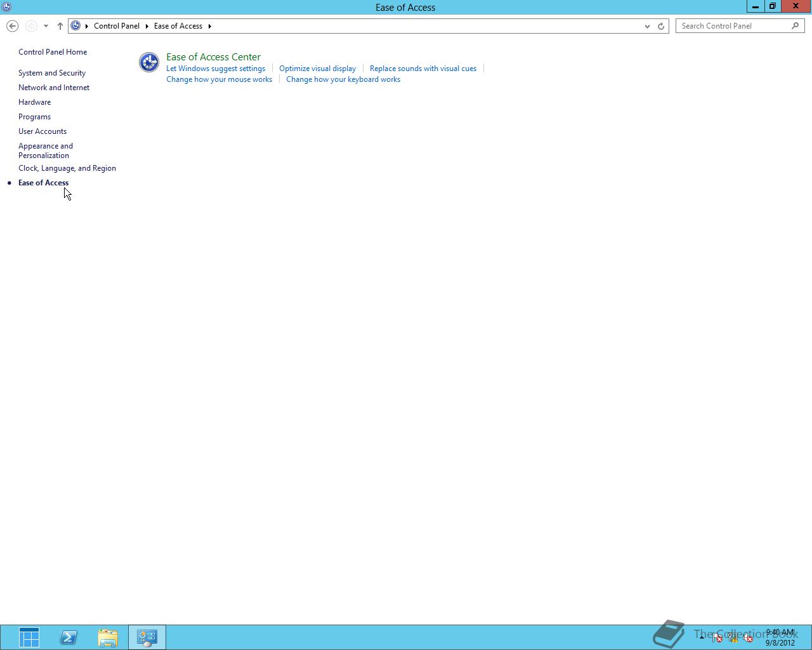Image resolution: width=812 pixels, height=650 pixels.
Task: Close the Ease of Access window
Action: point(796,6)
